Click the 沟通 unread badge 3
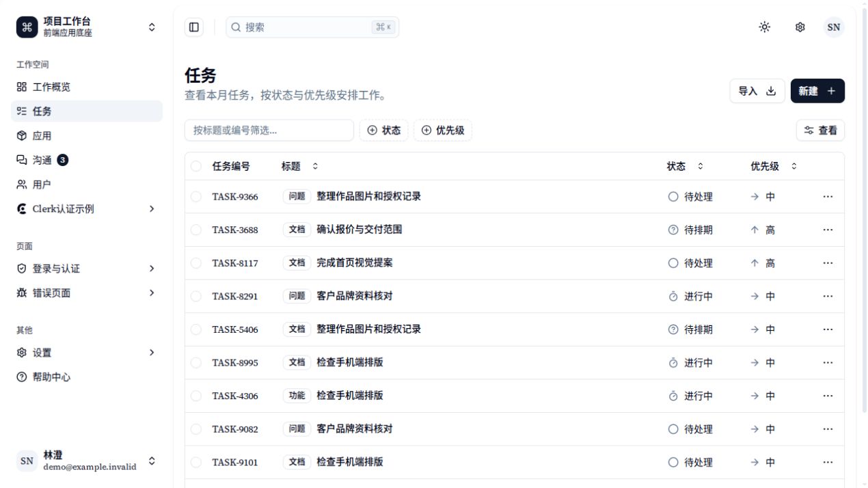The width and height of the screenshot is (868, 488). click(63, 160)
